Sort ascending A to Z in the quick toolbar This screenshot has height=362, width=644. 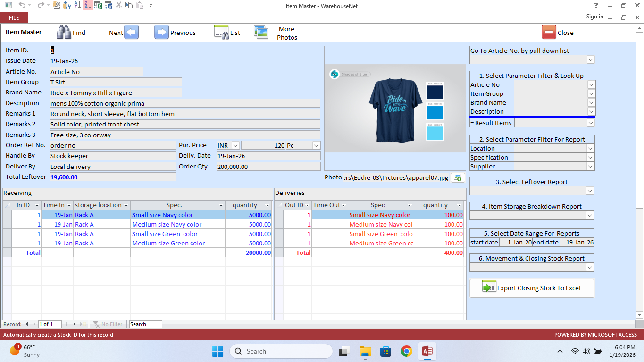point(77,6)
